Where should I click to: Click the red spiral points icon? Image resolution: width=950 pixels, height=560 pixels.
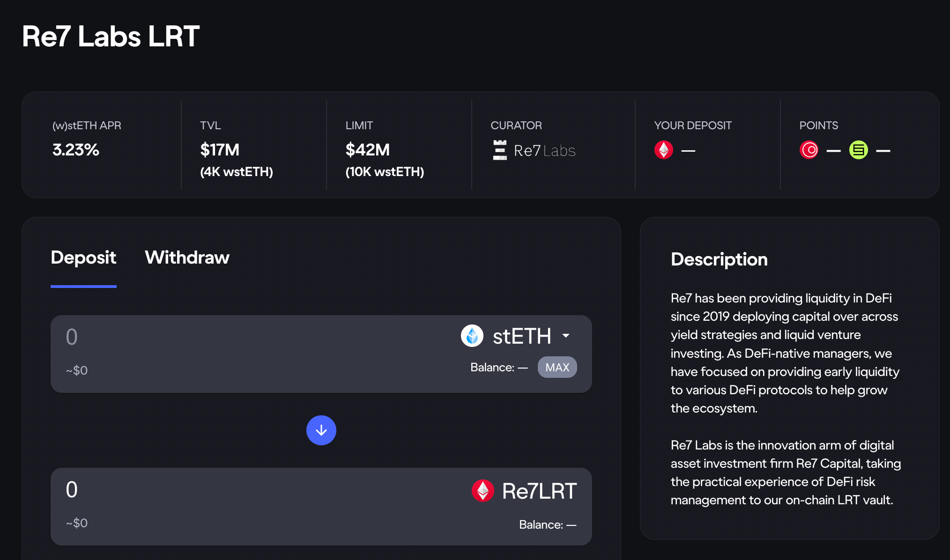809,150
